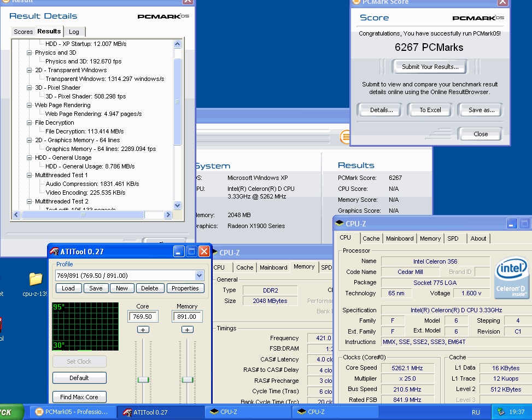Click the results tree scroll-down arrow
The image size is (532, 420).
[178, 205]
